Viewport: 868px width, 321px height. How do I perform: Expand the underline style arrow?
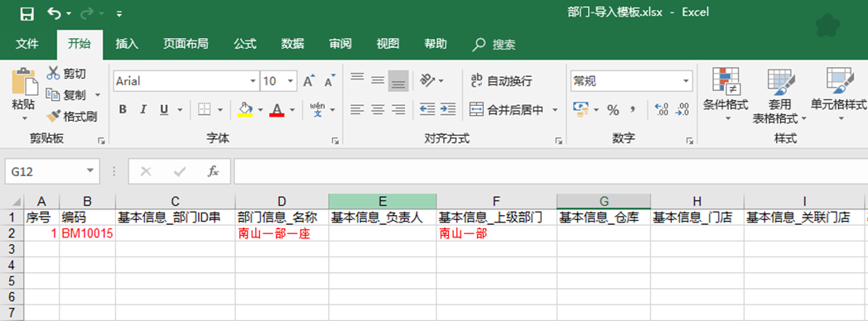180,110
